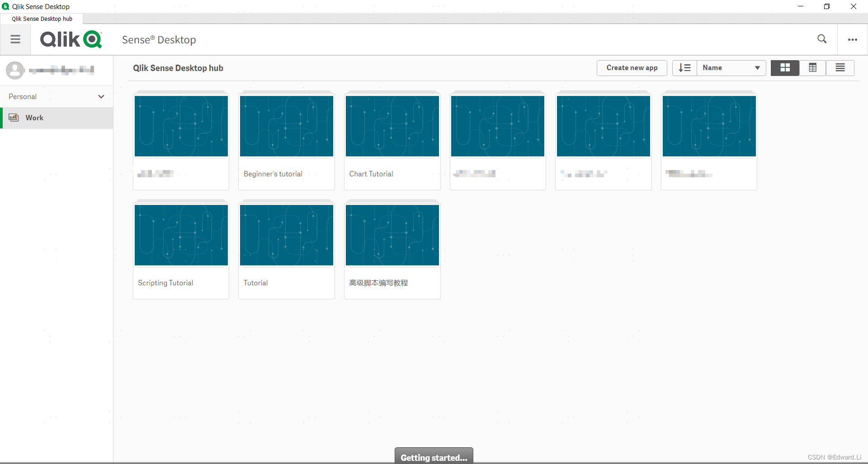868x464 pixels.
Task: Select the Work space in the sidebar
Action: point(57,118)
